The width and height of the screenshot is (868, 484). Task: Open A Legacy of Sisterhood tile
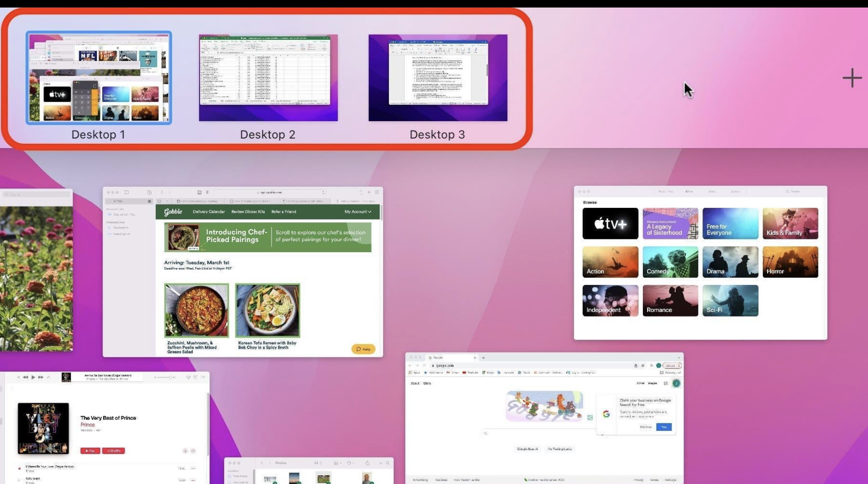pos(670,223)
